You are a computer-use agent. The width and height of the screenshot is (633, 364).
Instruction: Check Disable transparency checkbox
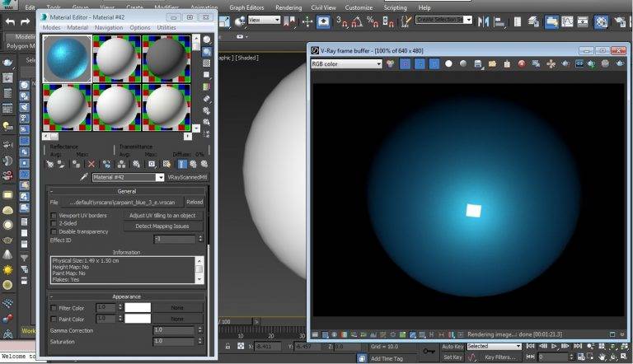pyautogui.click(x=54, y=231)
